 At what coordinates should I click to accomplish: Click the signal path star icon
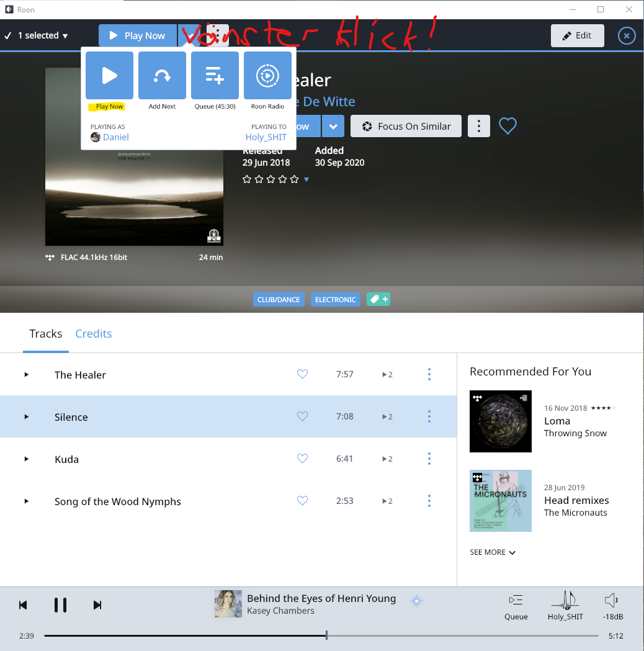[x=416, y=601]
